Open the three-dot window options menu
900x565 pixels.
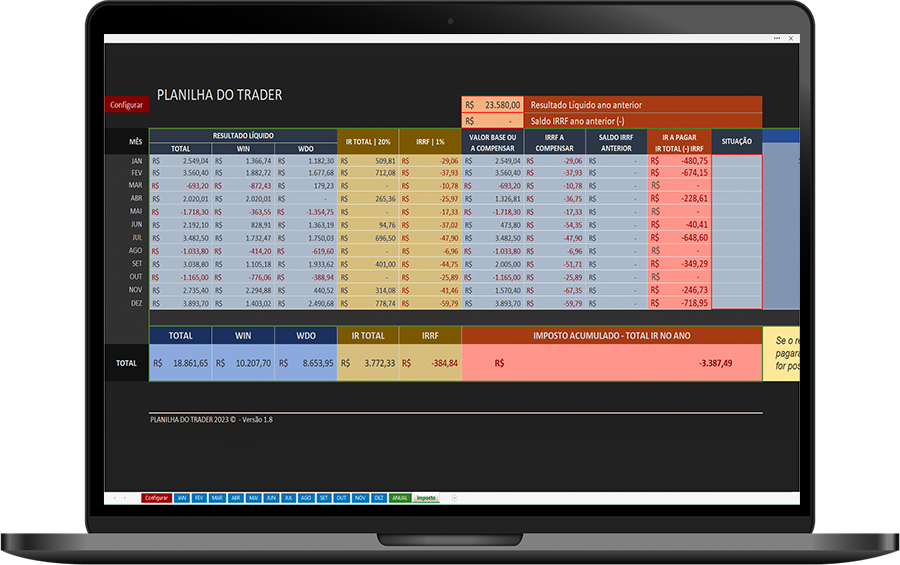point(777,38)
